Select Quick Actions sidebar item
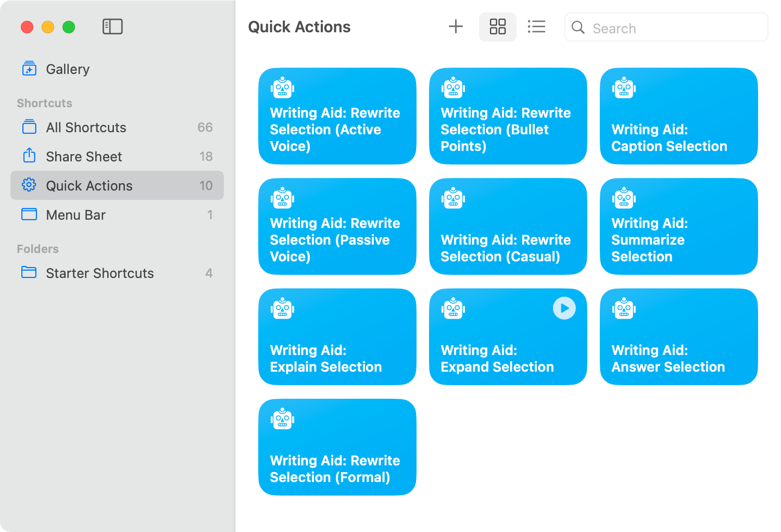Viewport: 781px width, 532px height. coord(117,186)
